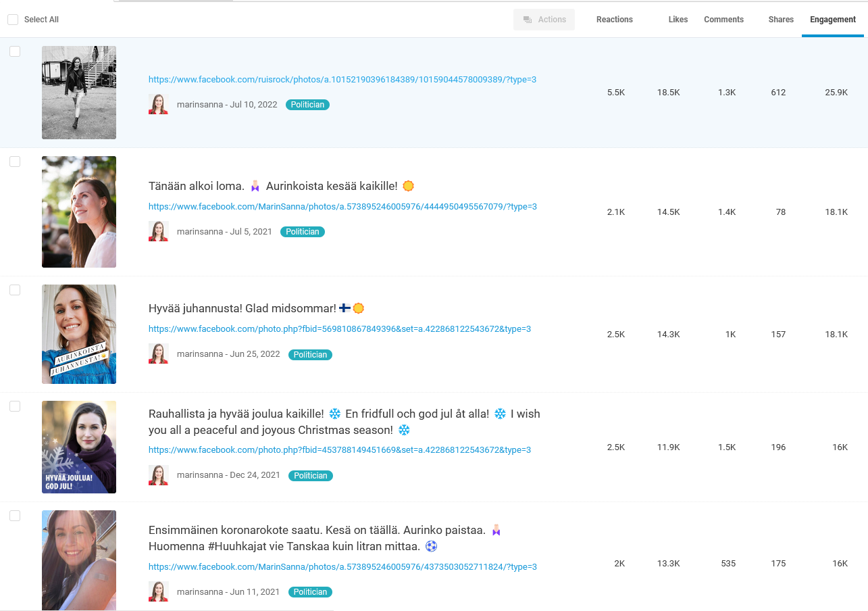Screen dimensions: 868x611
Task: Open the black-and-white photo thumbnail
Action: coord(79,93)
